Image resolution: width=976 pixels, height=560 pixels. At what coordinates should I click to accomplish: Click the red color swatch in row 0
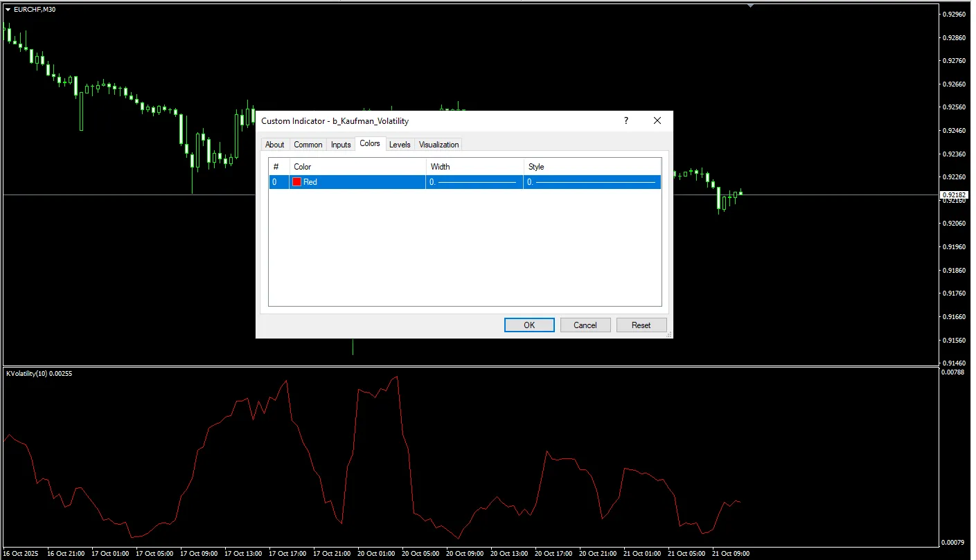tap(297, 182)
